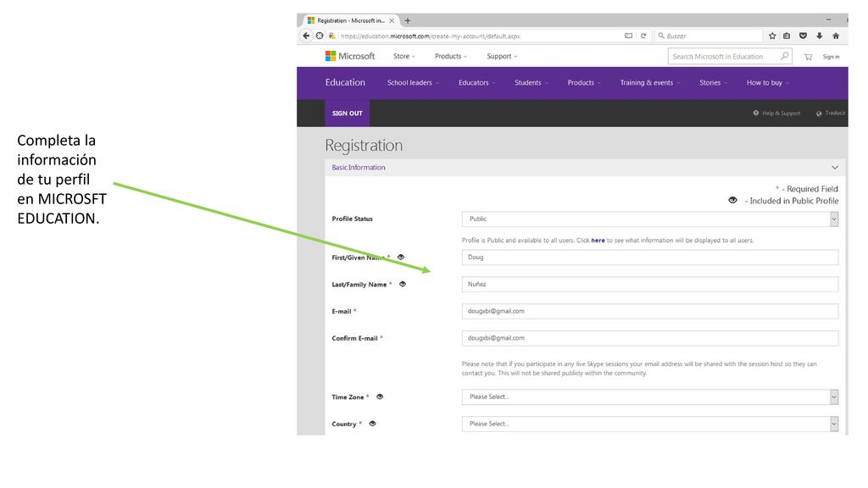Open the Stories menu
Image resolution: width=868 pixels, height=488 pixels.
tap(713, 82)
